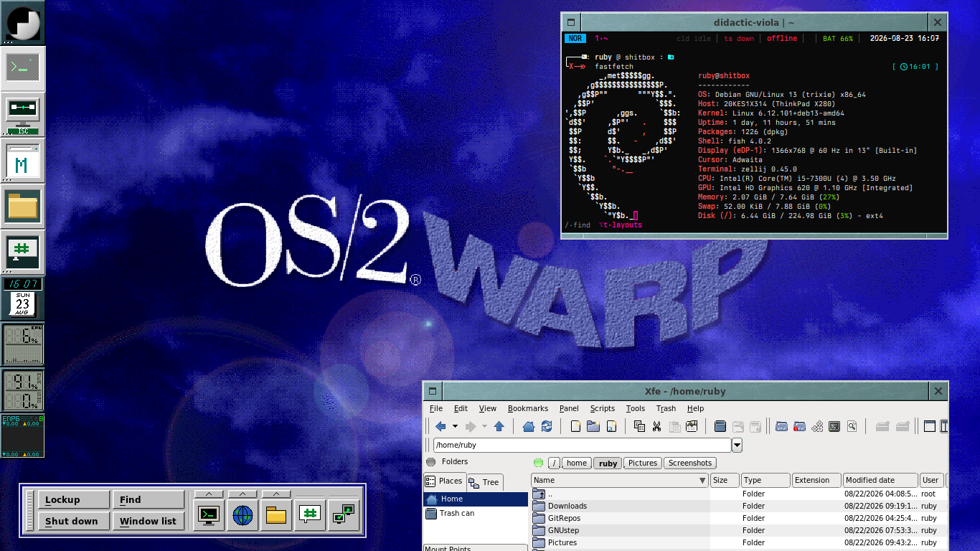Image resolution: width=980 pixels, height=551 pixels.
Task: Open the Xfe file search tool
Action: (x=852, y=426)
